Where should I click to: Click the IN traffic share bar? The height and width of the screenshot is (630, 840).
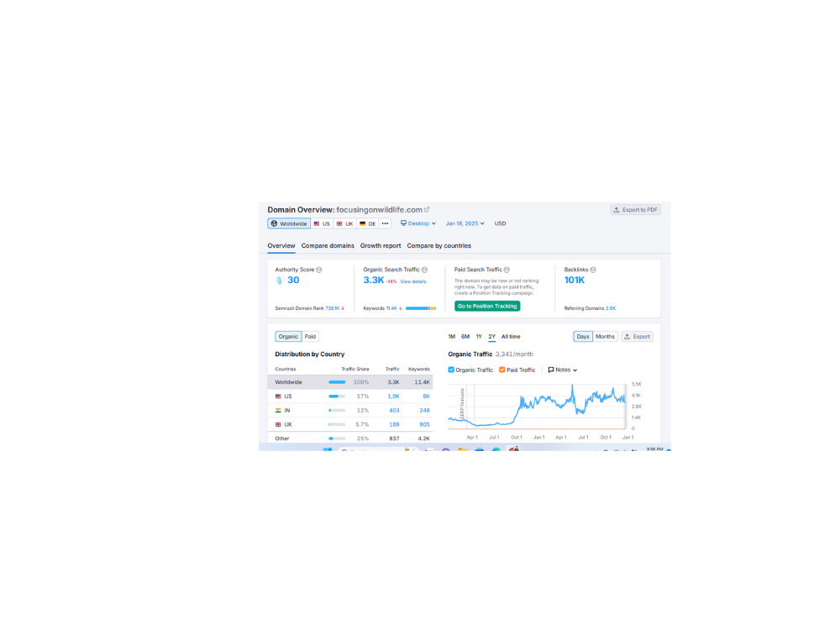point(337,411)
